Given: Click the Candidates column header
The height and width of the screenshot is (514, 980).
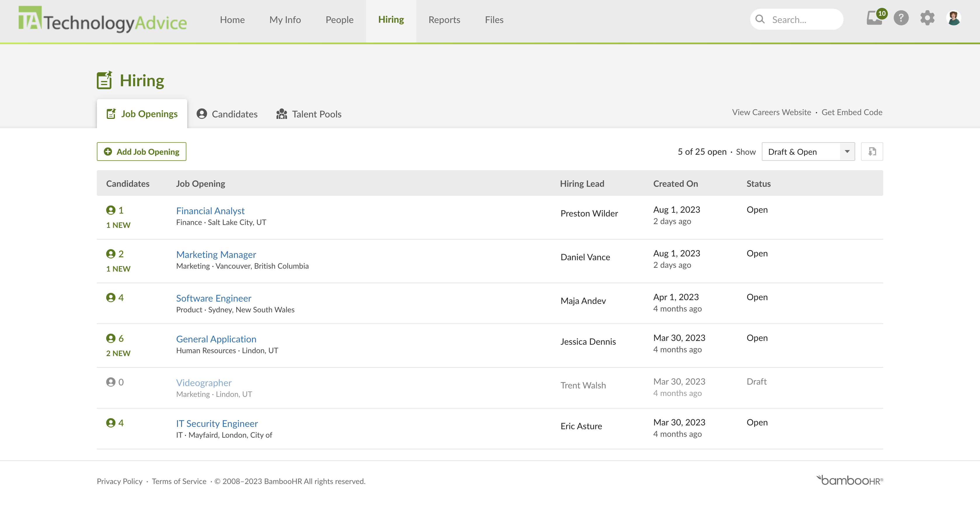Looking at the screenshot, I should [x=128, y=184].
